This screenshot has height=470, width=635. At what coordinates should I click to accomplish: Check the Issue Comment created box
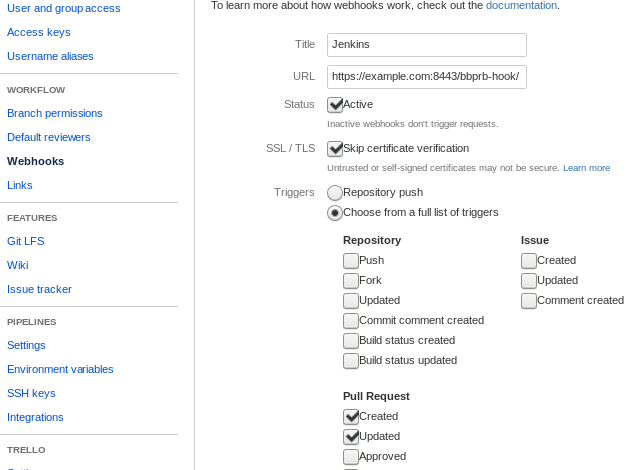(529, 301)
